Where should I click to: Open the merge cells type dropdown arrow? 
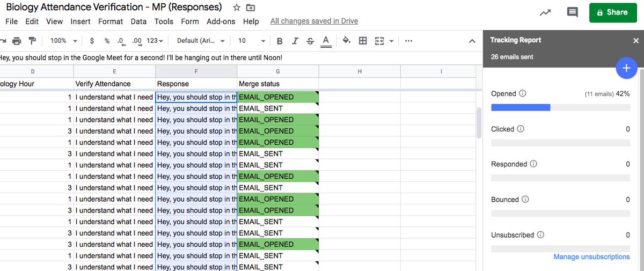pos(391,41)
